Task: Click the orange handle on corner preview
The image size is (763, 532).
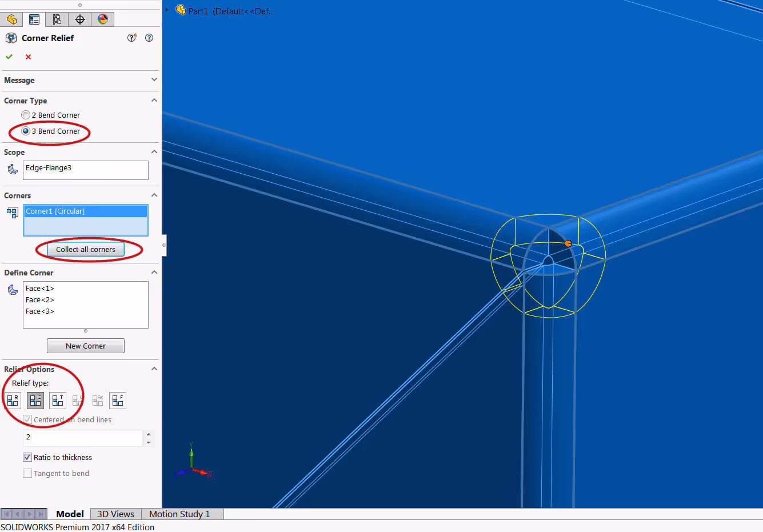Action: [568, 243]
